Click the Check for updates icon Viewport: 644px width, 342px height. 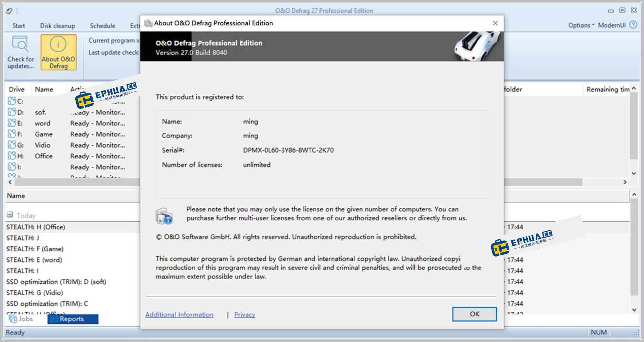tap(20, 44)
